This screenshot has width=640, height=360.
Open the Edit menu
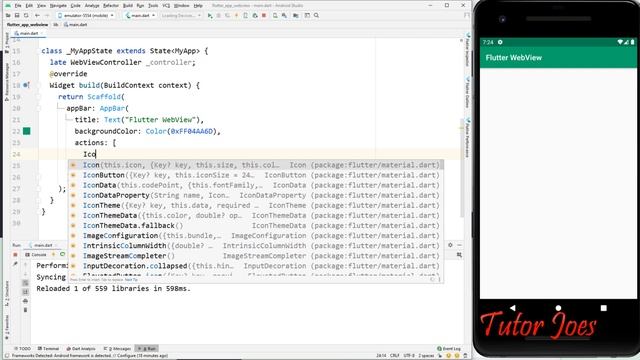(29, 6)
